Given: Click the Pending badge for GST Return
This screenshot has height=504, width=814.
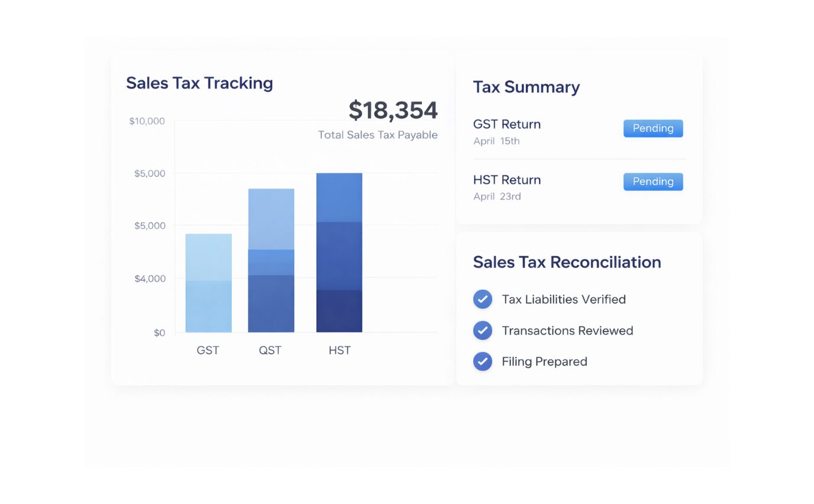Looking at the screenshot, I should pyautogui.click(x=653, y=128).
